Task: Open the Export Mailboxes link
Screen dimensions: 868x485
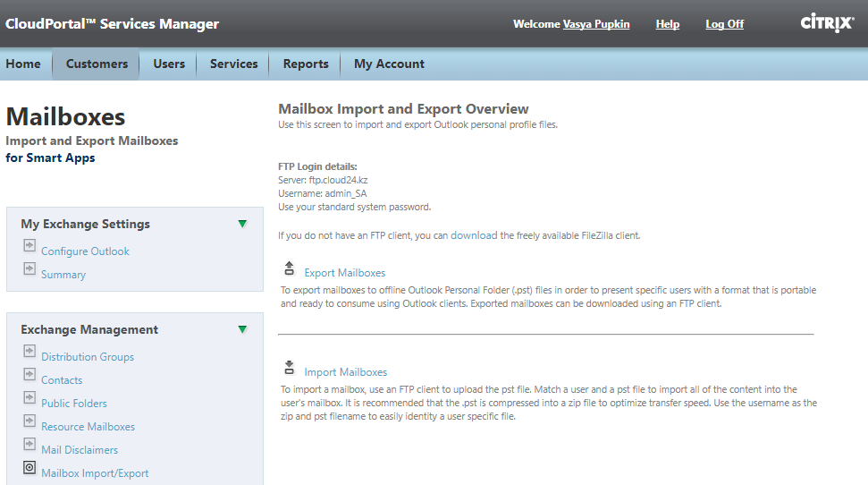Action: 344,273
